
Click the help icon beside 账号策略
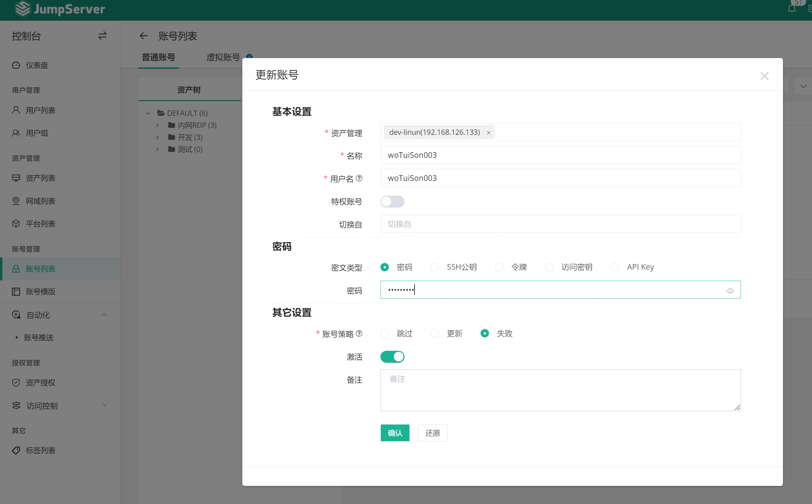[359, 333]
